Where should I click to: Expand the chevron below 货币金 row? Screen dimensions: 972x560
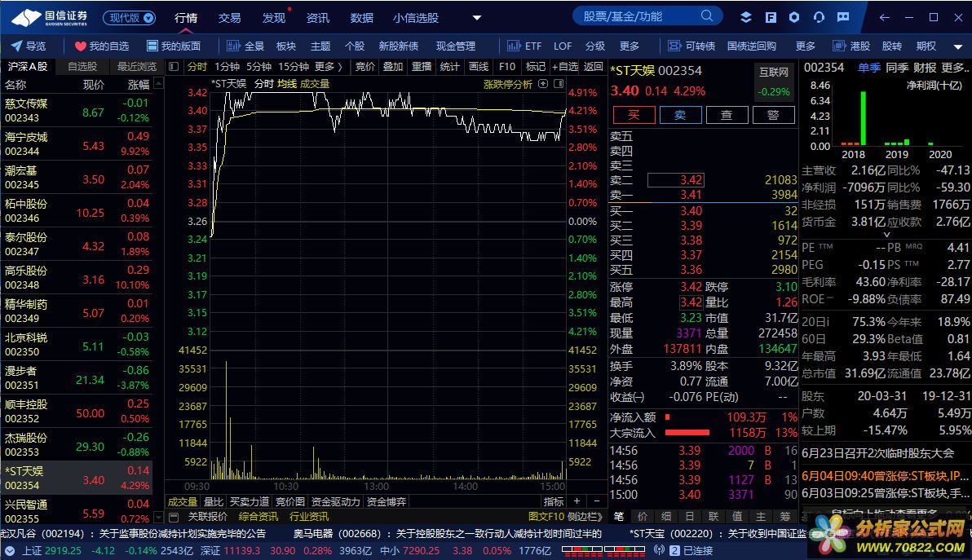click(x=886, y=234)
